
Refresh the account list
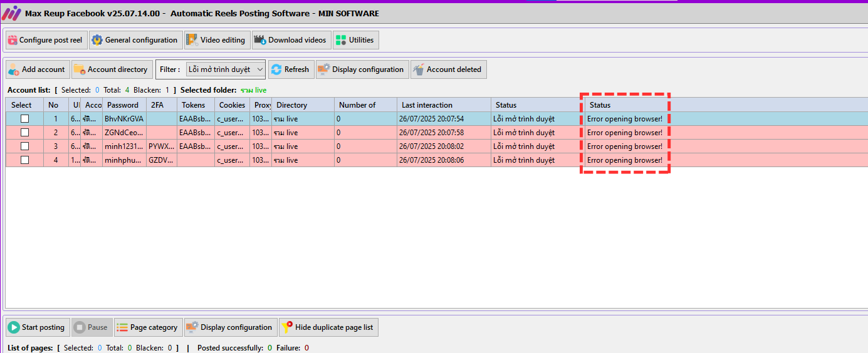pos(291,69)
